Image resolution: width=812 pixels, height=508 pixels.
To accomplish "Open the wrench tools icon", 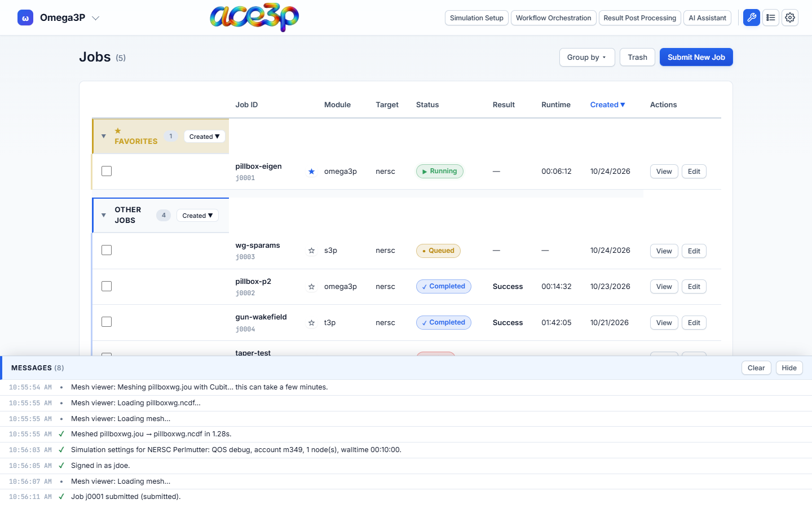I will coord(752,17).
